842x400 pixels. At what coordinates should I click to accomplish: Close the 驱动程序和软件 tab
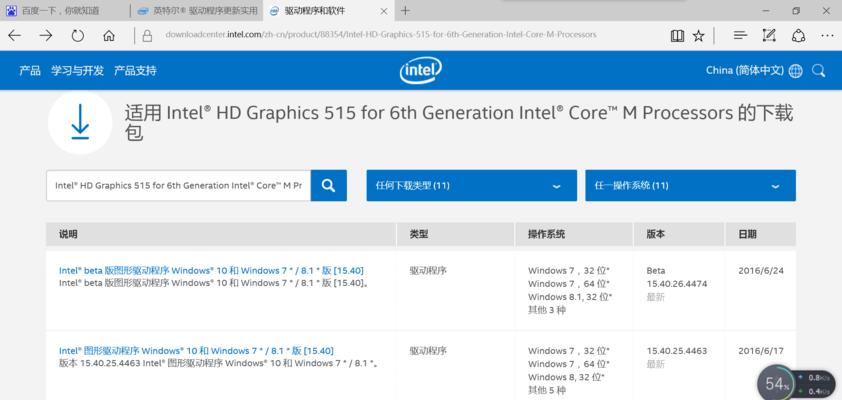[x=384, y=11]
